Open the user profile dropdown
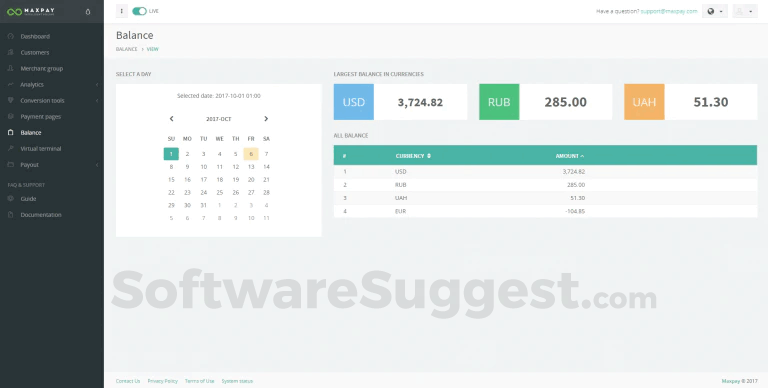The height and width of the screenshot is (388, 768). (744, 11)
